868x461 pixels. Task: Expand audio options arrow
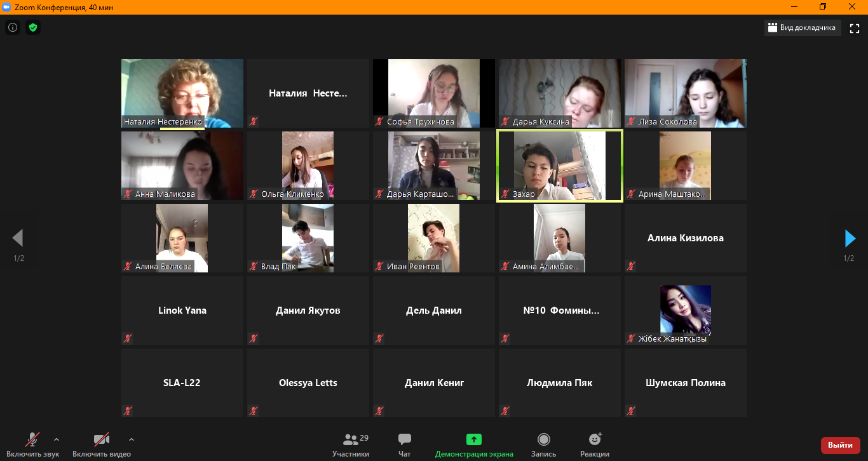tap(57, 439)
